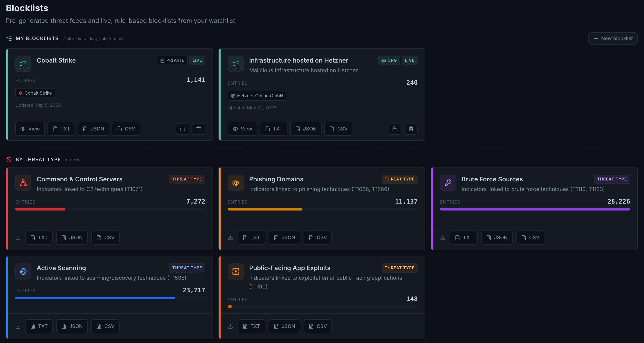Viewport: 644px width, 343px height.
Task: Download Cobalt Strike blocklist as JSON
Action: point(94,129)
